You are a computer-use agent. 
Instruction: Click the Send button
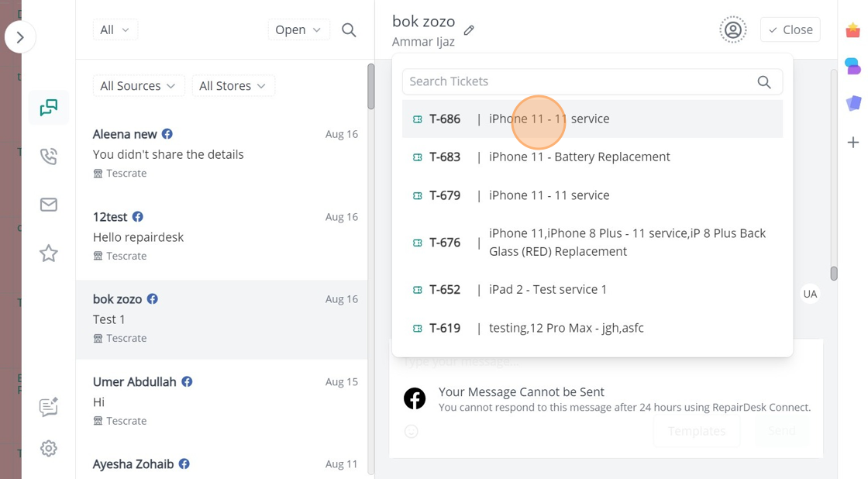coord(782,431)
